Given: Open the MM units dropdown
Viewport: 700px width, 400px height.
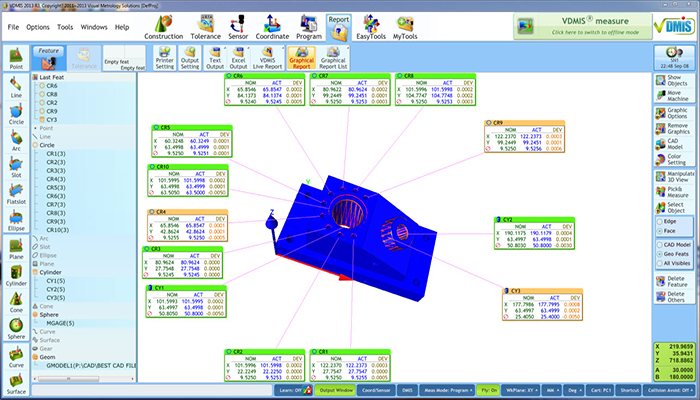Looking at the screenshot, I should 552,390.
